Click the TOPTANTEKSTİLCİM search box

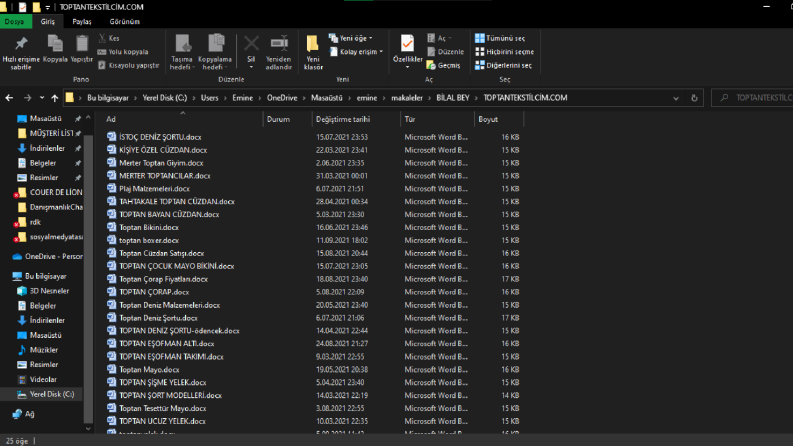click(x=754, y=98)
